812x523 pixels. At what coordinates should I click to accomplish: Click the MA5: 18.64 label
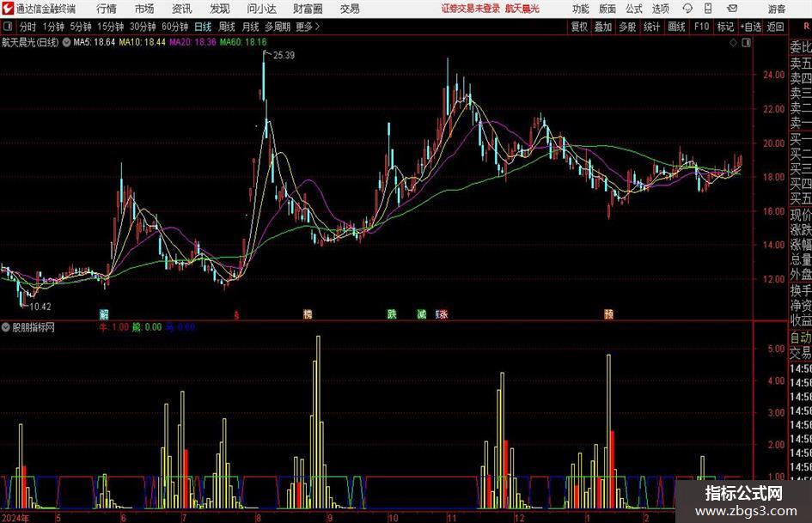95,42
